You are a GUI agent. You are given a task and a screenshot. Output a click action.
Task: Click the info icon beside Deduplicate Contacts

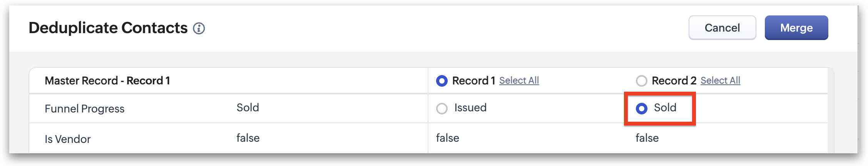(x=199, y=29)
